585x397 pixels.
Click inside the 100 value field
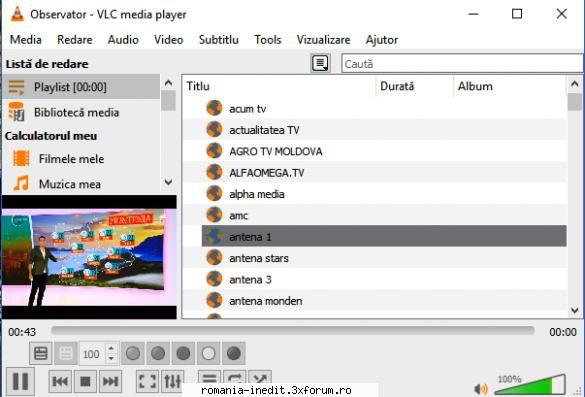pyautogui.click(x=92, y=354)
